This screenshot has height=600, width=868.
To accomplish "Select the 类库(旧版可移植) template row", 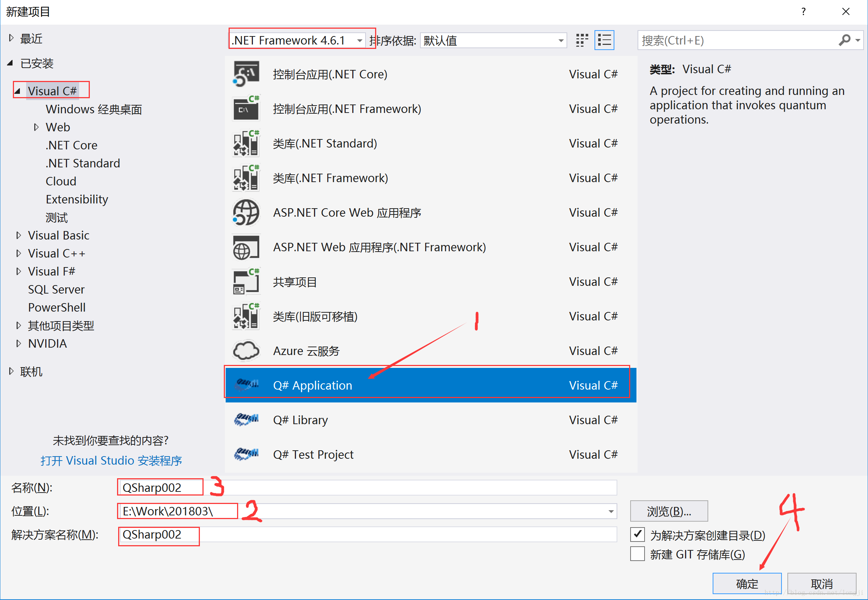I will click(x=431, y=316).
